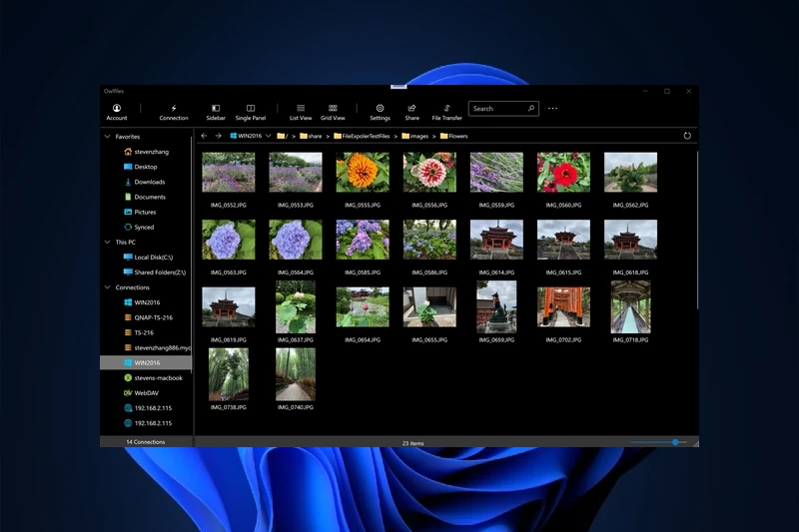Open Documents in the sidebar
Image resolution: width=799 pixels, height=532 pixels.
click(x=146, y=197)
